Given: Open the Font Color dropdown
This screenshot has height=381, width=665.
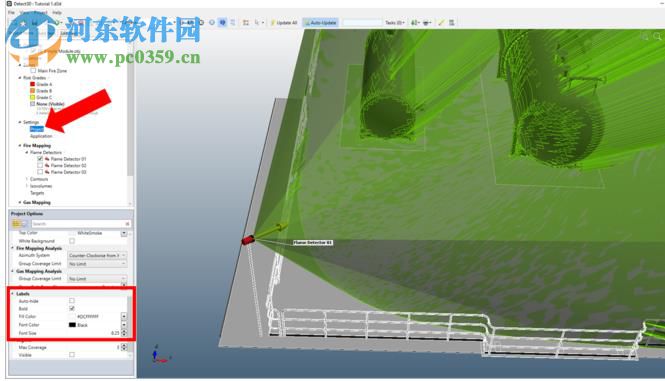Looking at the screenshot, I should (124, 325).
